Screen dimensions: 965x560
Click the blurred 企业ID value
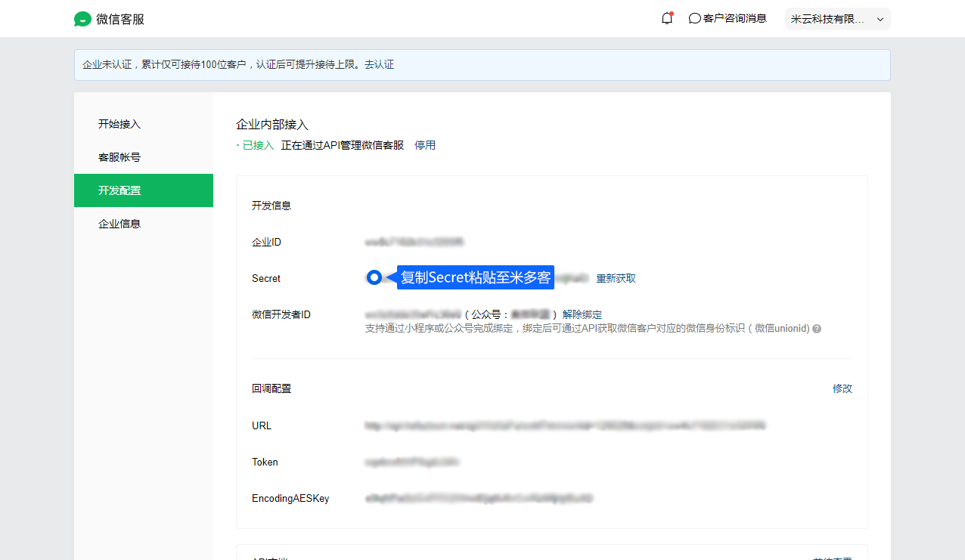click(x=414, y=242)
